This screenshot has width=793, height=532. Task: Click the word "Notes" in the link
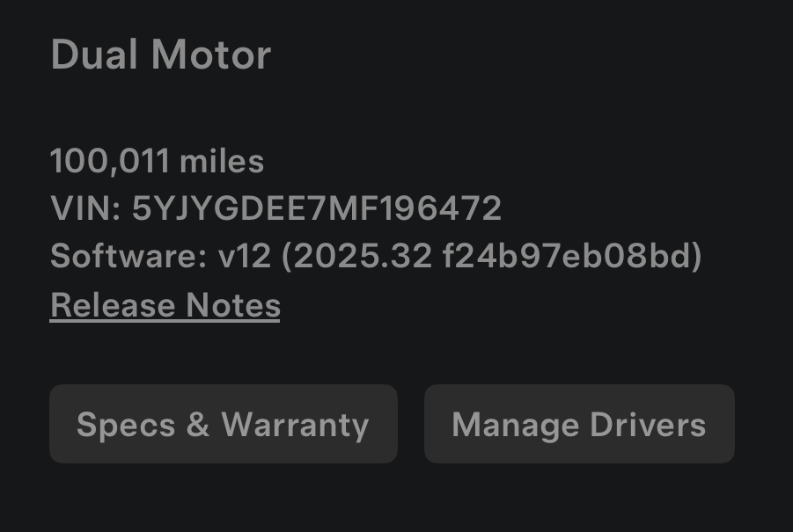tap(233, 305)
